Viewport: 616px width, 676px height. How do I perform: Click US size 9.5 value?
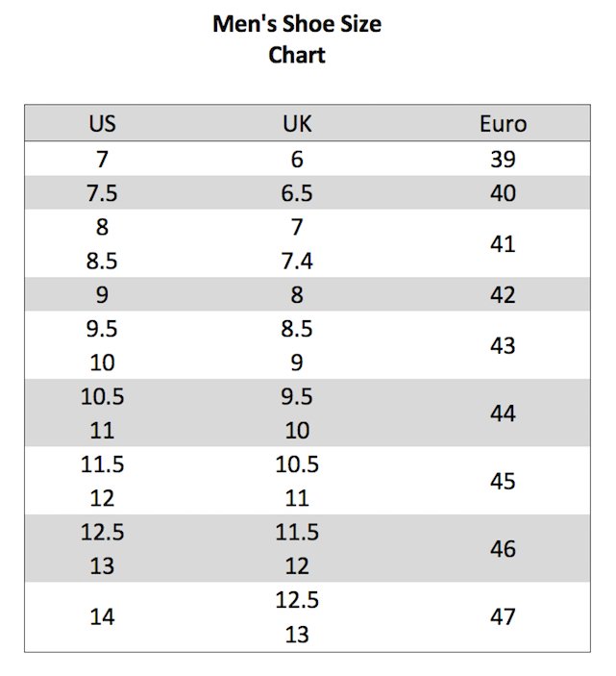[102, 329]
